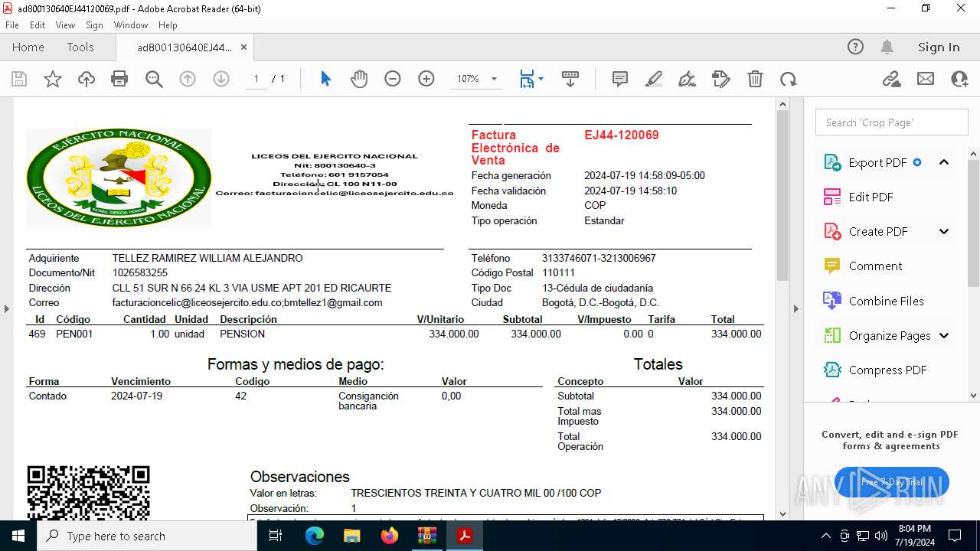Save the file with the floppy disk icon
This screenshot has width=980, height=551.
[x=19, y=79]
